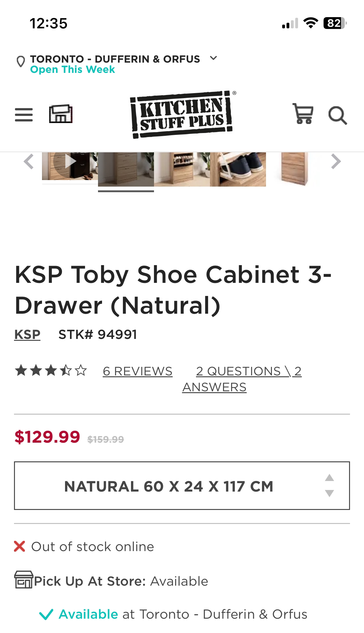Click the size selector up/down arrows

[x=329, y=485]
